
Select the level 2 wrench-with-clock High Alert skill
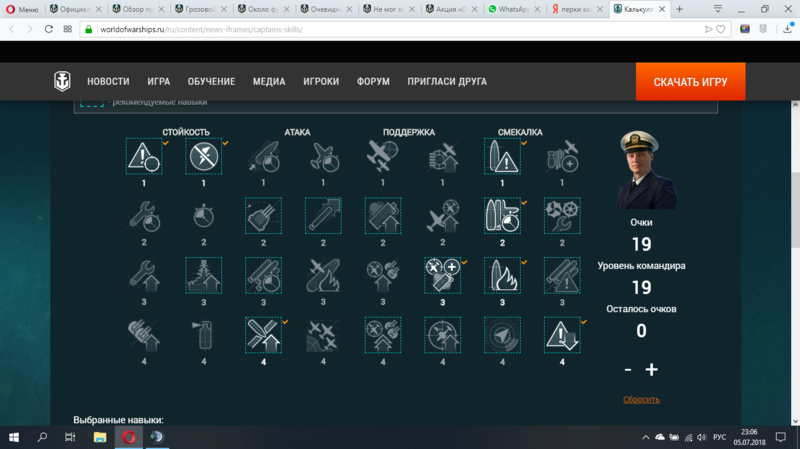coord(144,216)
